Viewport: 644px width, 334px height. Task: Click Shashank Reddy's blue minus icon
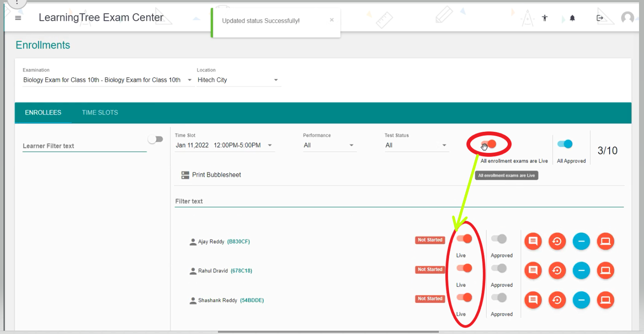(581, 300)
